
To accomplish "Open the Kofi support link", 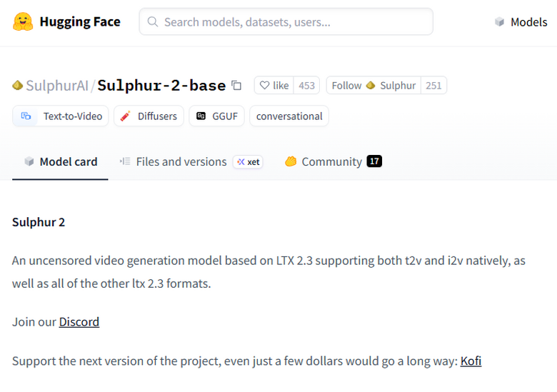I will pos(471,361).
